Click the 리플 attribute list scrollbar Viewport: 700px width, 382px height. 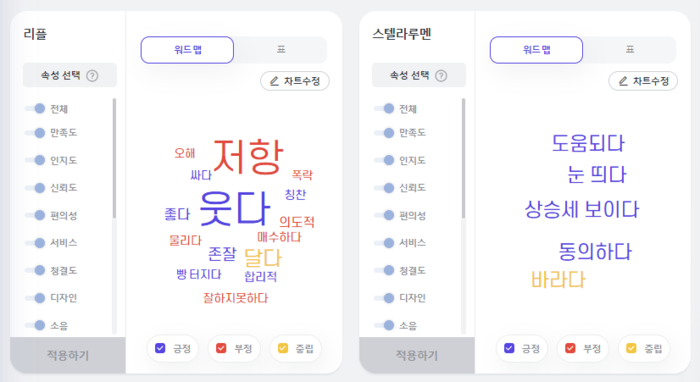[x=114, y=158]
